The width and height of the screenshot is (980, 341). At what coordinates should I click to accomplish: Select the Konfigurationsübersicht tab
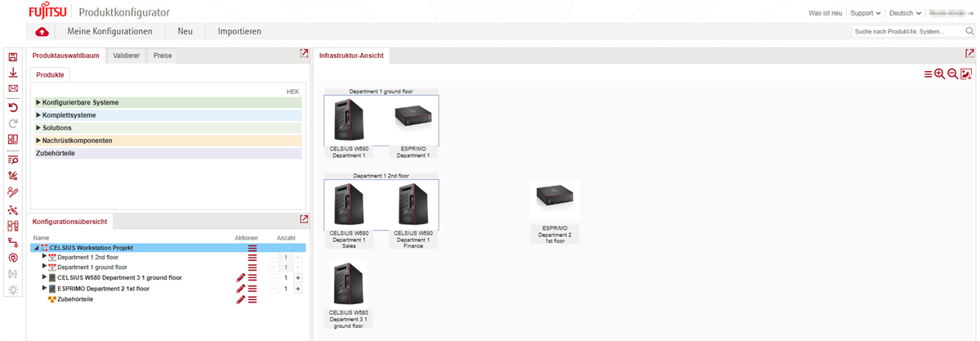(x=69, y=221)
